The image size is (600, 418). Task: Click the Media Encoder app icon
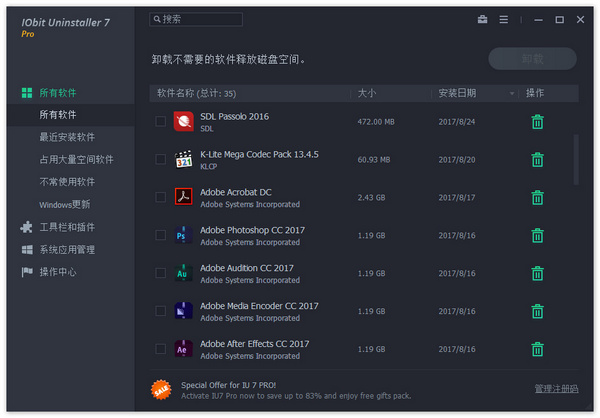click(x=184, y=311)
